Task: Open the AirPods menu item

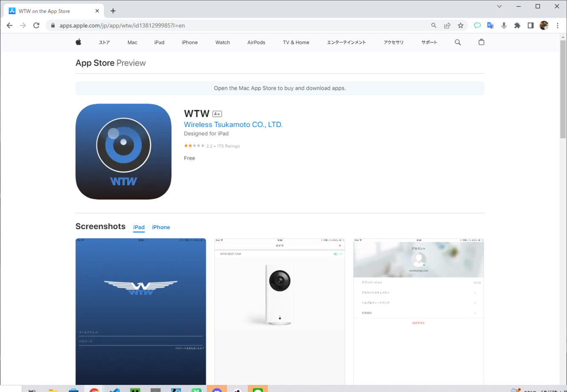Action: click(x=256, y=42)
